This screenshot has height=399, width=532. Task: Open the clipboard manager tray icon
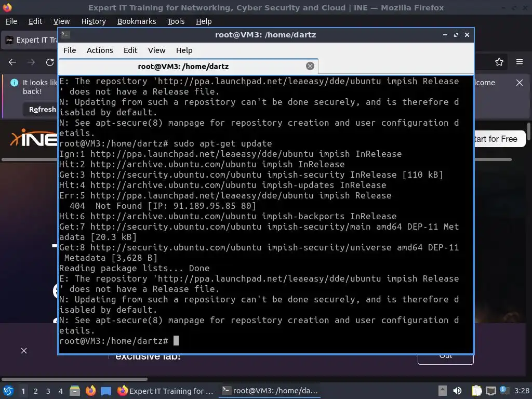[x=477, y=391]
